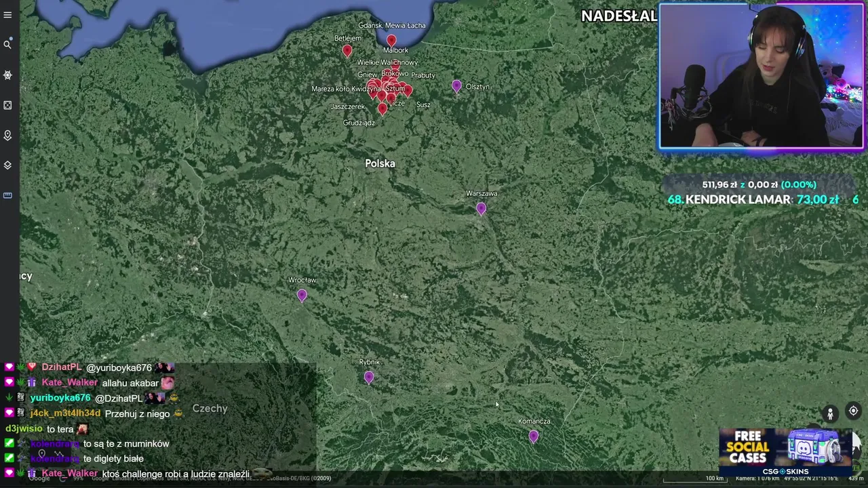Click the fly-to-my-location target button
The image size is (868, 488).
(853, 411)
